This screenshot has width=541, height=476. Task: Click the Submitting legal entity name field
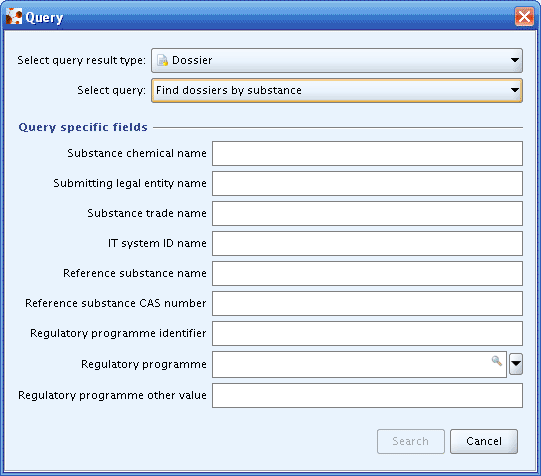point(367,184)
